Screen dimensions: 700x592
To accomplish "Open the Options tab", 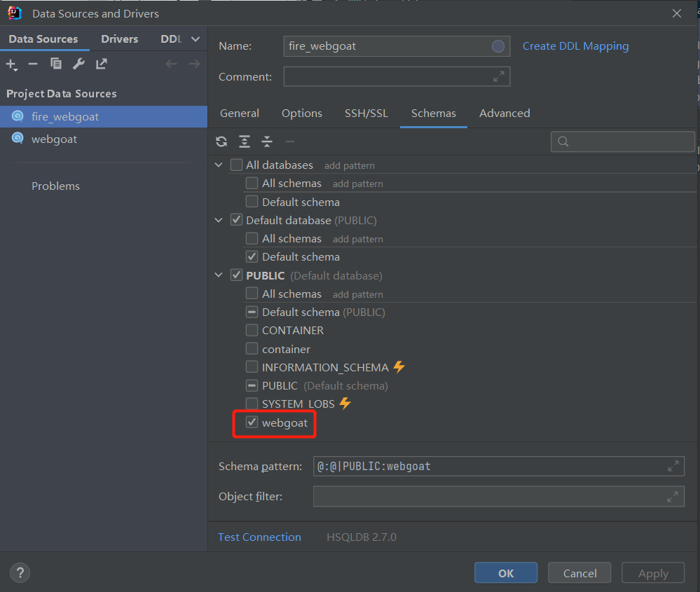I will coord(302,113).
